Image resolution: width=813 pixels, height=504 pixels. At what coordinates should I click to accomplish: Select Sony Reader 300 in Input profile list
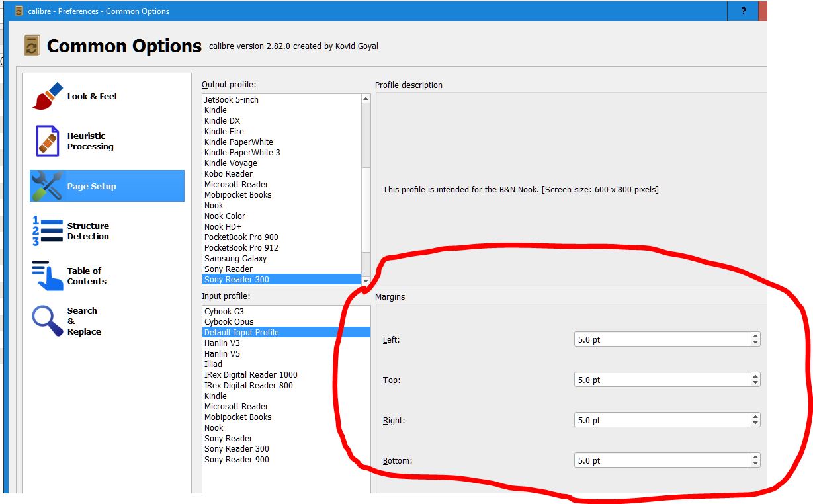pos(286,448)
